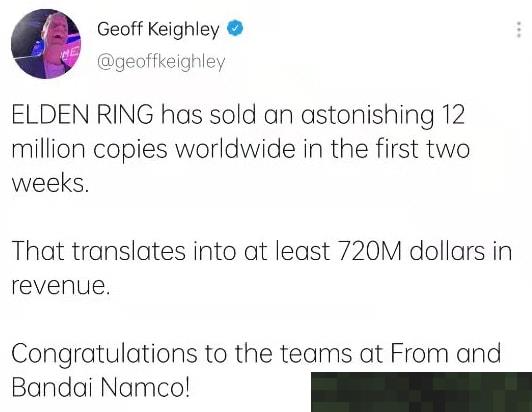
Task: Click the word revenue. in the tweet
Action: tap(61, 287)
